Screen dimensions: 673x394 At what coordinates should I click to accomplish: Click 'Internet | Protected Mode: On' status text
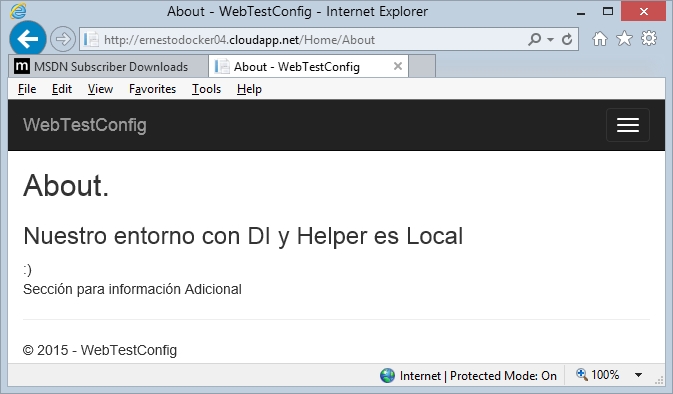(x=478, y=376)
